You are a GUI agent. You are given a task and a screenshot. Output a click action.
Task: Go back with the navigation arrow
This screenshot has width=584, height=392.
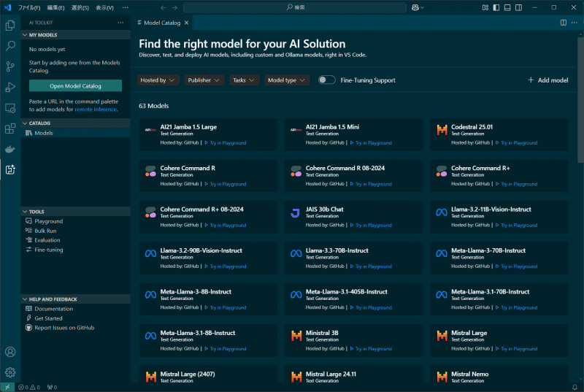163,7
